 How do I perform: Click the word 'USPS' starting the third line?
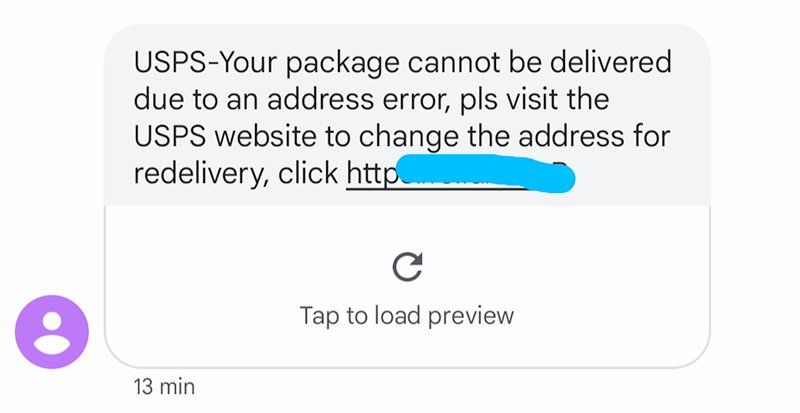170,136
